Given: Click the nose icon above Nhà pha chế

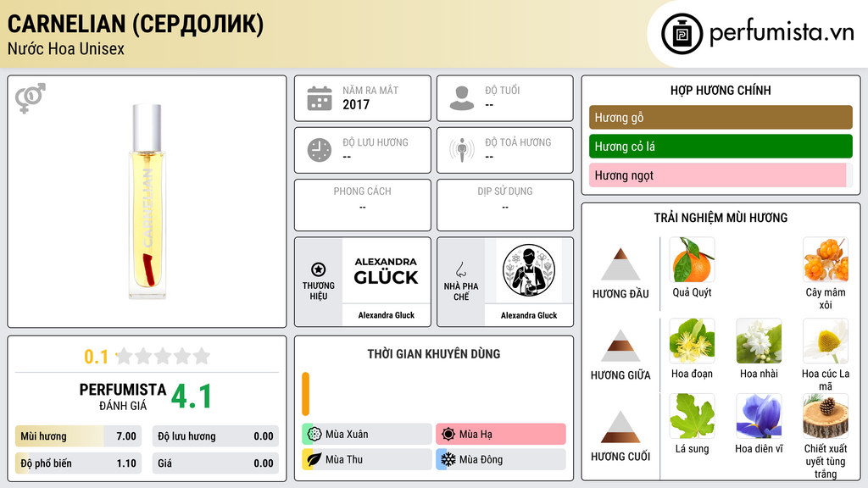Looking at the screenshot, I should 460,269.
